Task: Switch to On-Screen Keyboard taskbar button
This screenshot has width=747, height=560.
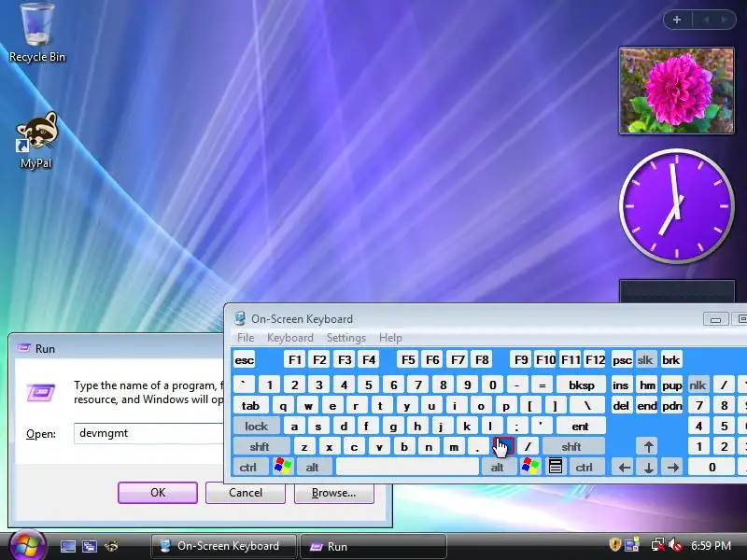Action: click(223, 546)
